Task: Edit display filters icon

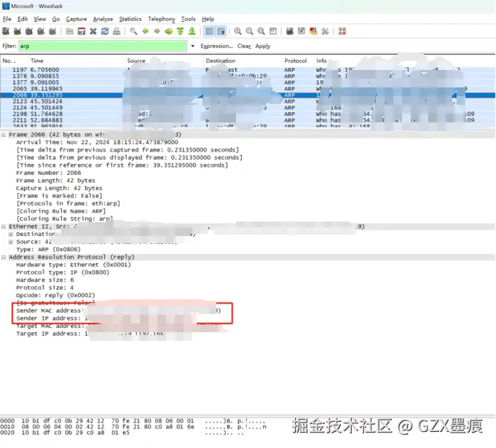Action: [x=302, y=31]
